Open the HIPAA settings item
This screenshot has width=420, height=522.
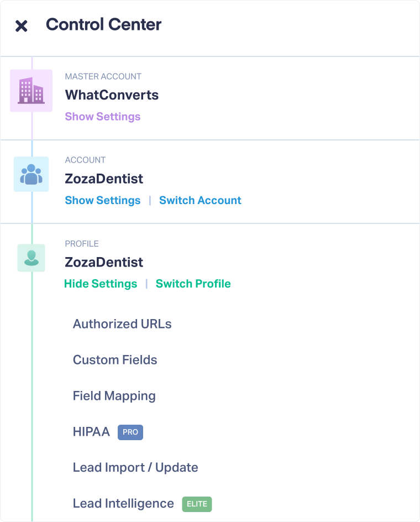(x=91, y=432)
